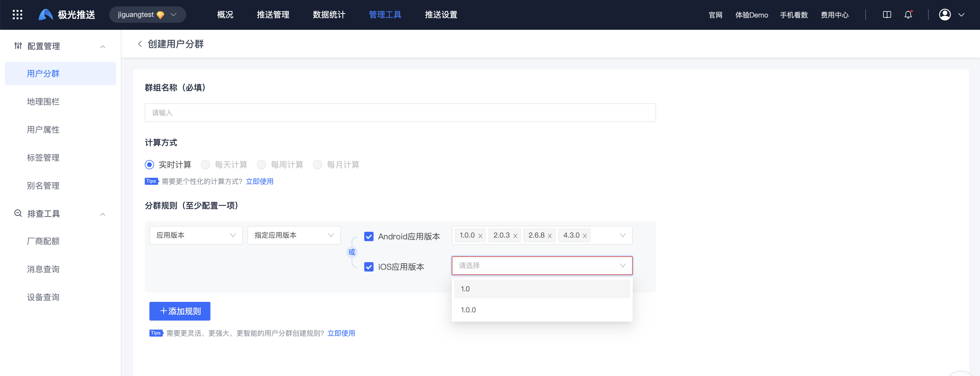Click 立即使用 link below 添加规则
The image size is (980, 376).
341,333
